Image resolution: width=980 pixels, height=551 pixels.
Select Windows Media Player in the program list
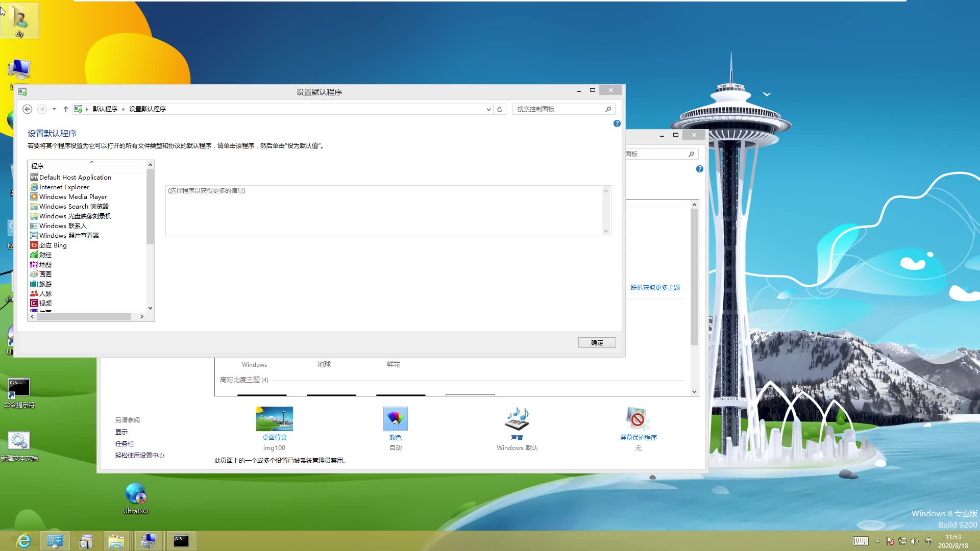(73, 196)
